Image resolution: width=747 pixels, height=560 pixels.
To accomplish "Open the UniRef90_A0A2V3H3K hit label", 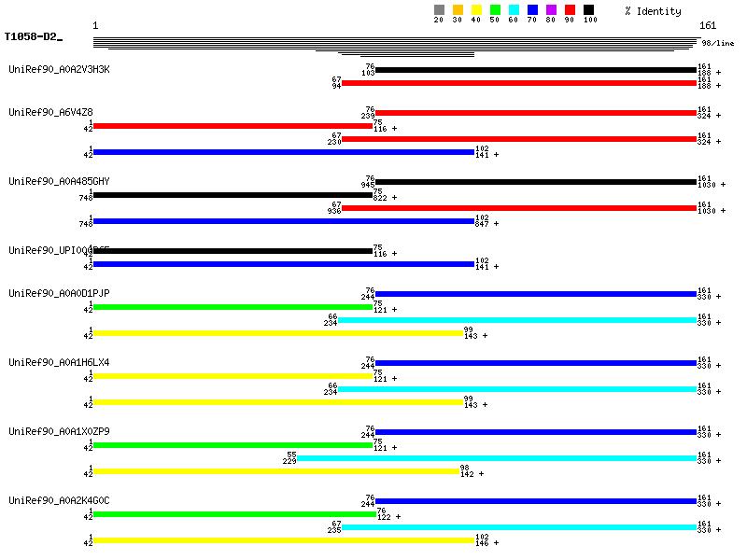I will tap(59, 69).
